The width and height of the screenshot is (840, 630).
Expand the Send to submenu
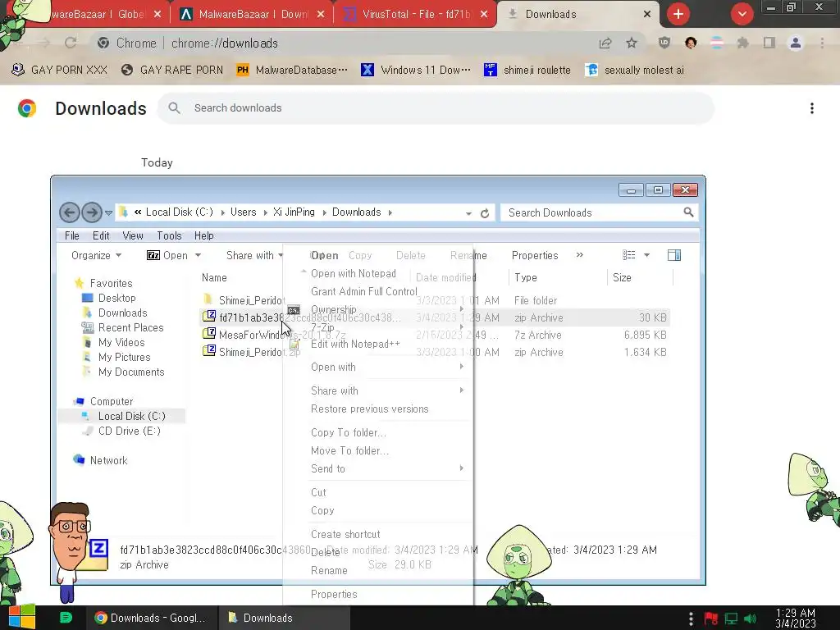click(378, 468)
